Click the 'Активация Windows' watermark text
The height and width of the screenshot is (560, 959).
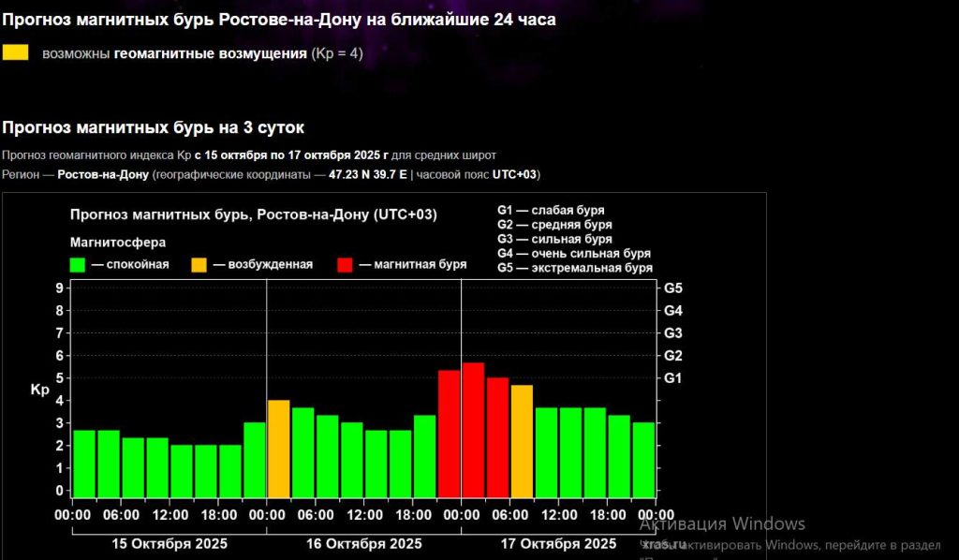[x=722, y=523]
